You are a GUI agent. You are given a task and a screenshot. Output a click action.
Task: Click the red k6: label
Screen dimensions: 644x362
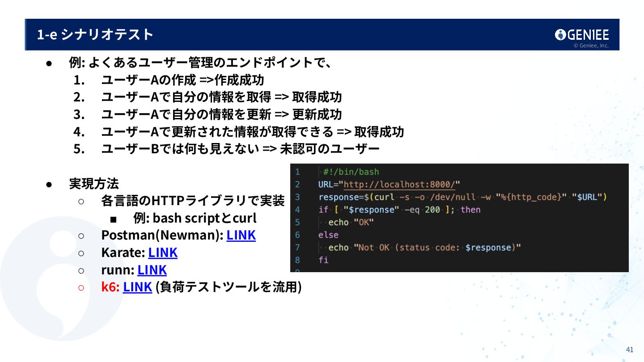[110, 287]
